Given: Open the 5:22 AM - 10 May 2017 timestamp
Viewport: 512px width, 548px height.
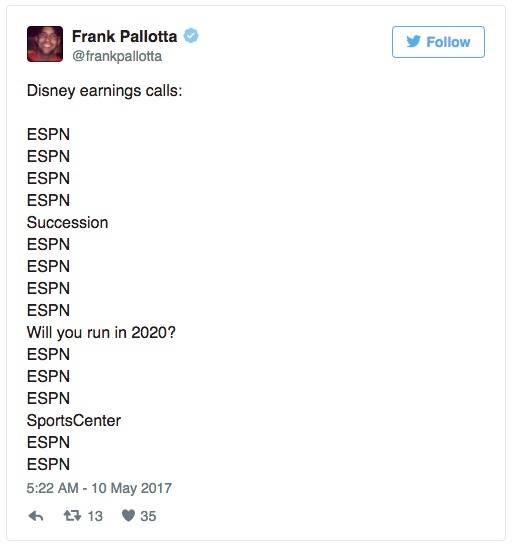Looking at the screenshot, I should tap(99, 488).
